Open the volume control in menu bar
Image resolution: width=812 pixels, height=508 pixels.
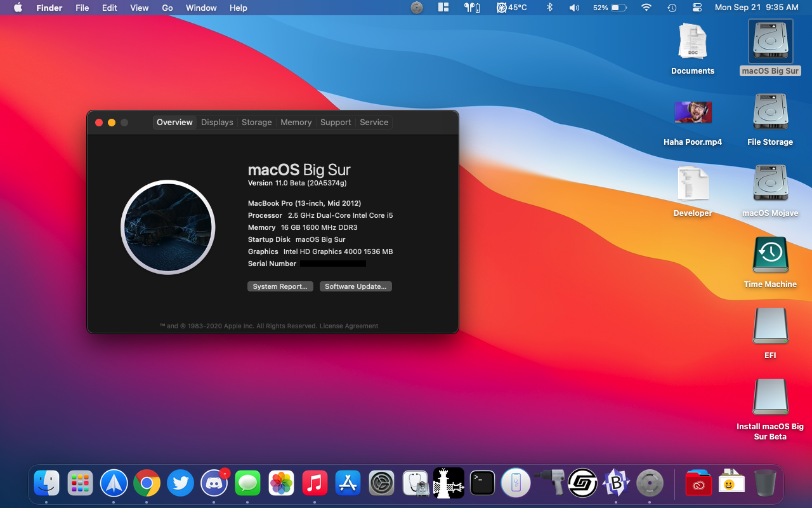(574, 8)
